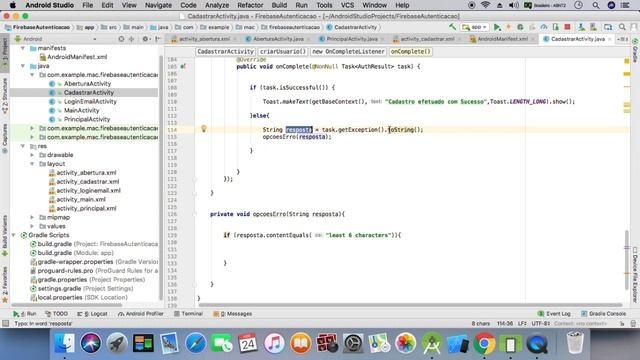The image size is (640, 360).
Task: Open the Project panel settings gear
Action: [x=145, y=39]
